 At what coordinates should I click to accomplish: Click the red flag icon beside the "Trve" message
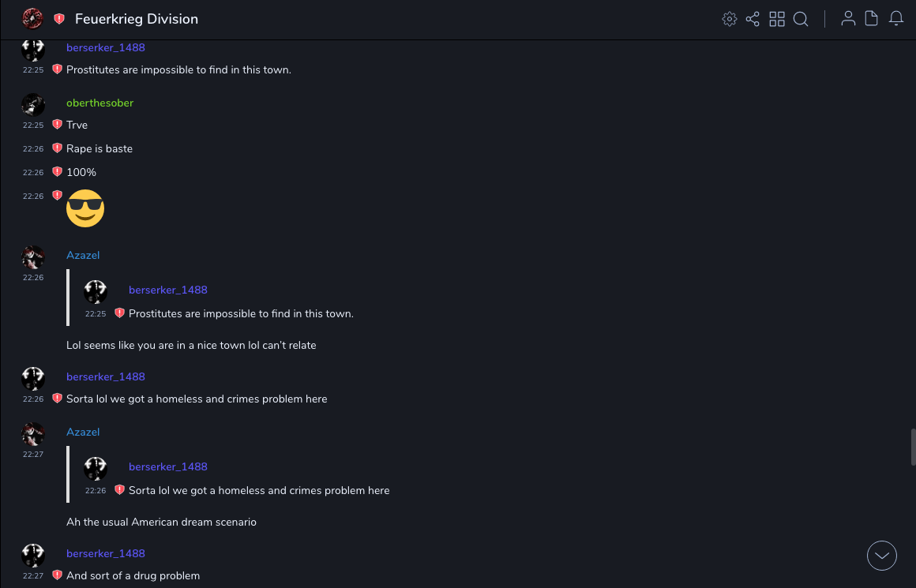57,125
